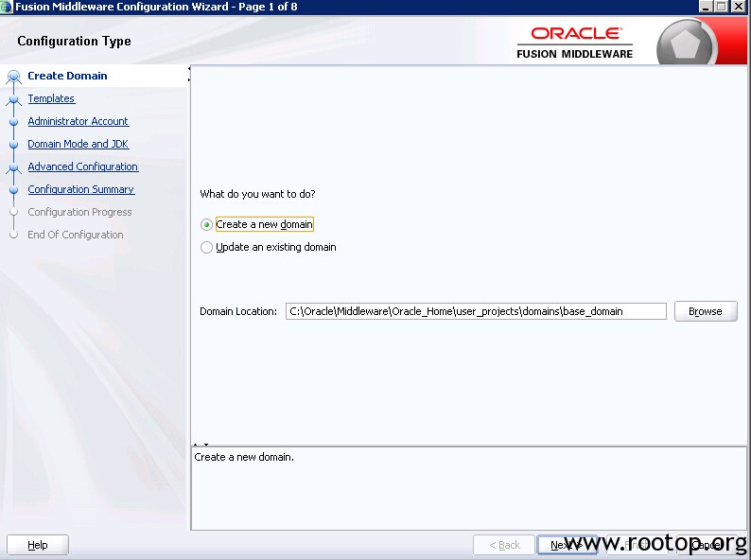Image resolution: width=751 pixels, height=560 pixels.
Task: Click the '< Back' button
Action: (x=504, y=545)
